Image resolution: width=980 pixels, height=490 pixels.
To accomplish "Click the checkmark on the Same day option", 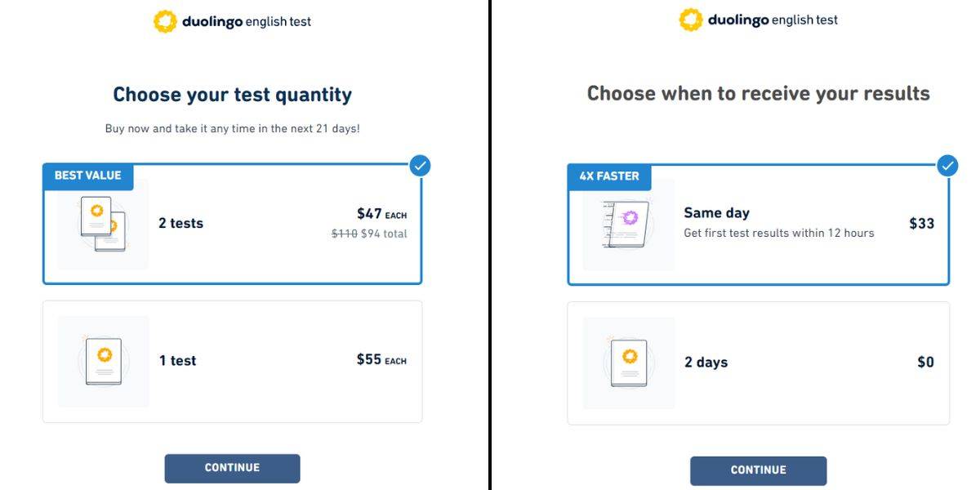I will coord(947,166).
